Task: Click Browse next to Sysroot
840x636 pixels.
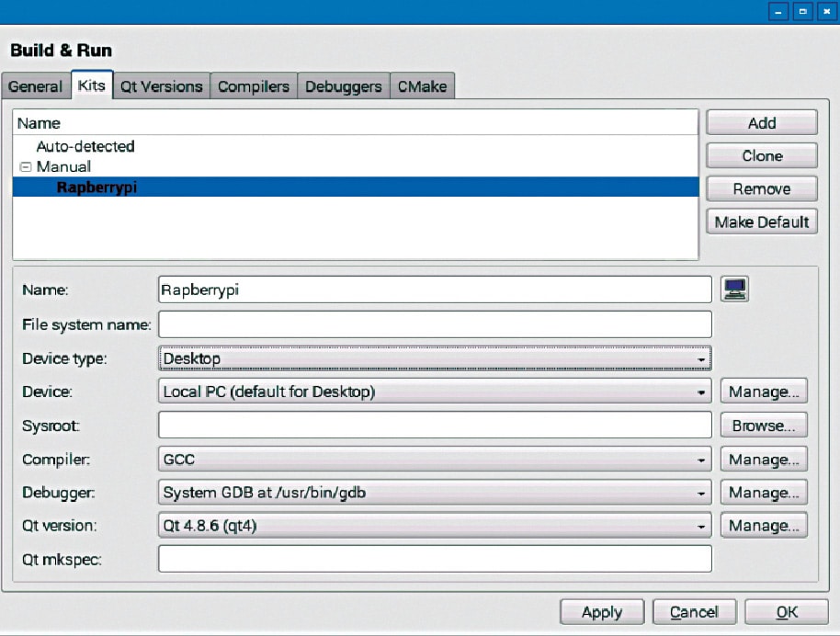Action: [x=764, y=426]
